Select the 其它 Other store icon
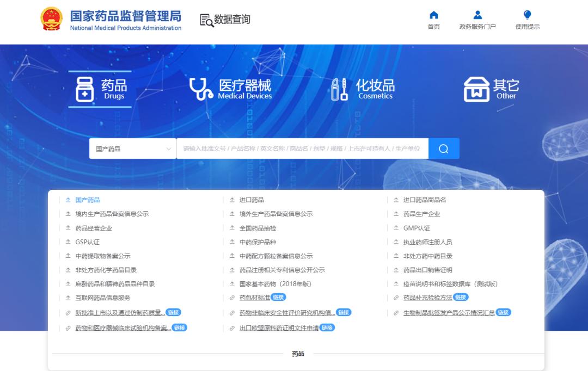 coord(476,89)
